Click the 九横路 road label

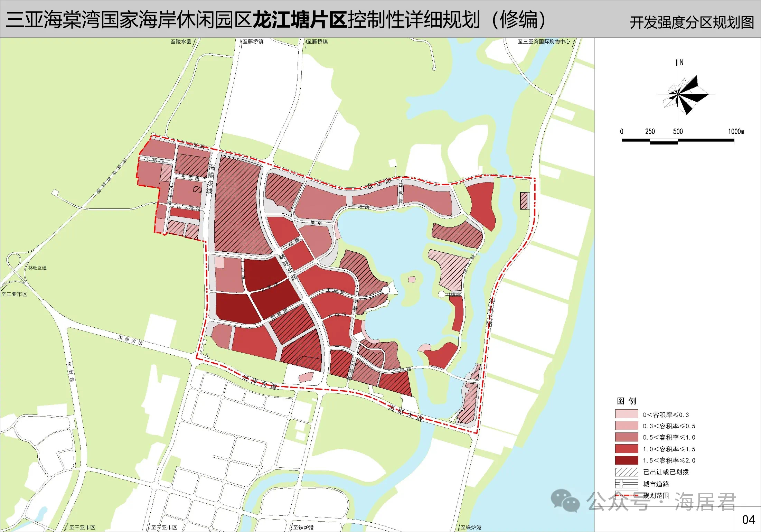click(x=154, y=160)
